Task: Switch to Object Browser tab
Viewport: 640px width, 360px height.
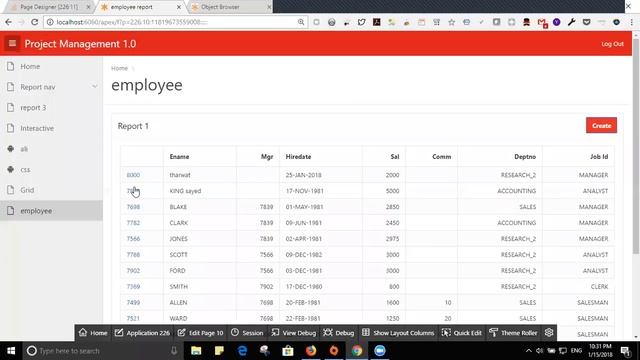Action: [229, 7]
